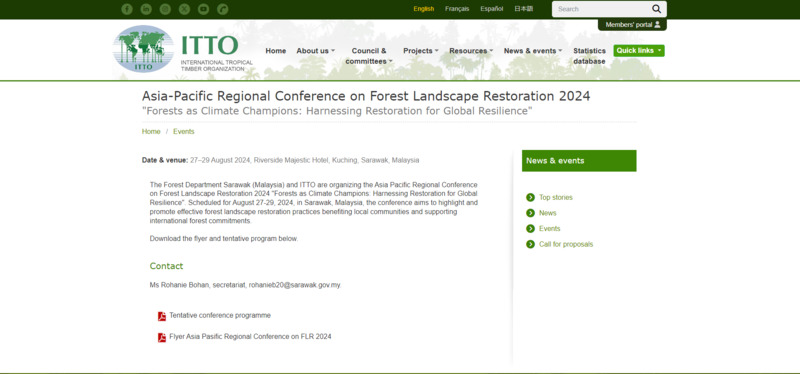The width and height of the screenshot is (800, 374).
Task: Click the arrow icon beside News
Action: coord(530,213)
